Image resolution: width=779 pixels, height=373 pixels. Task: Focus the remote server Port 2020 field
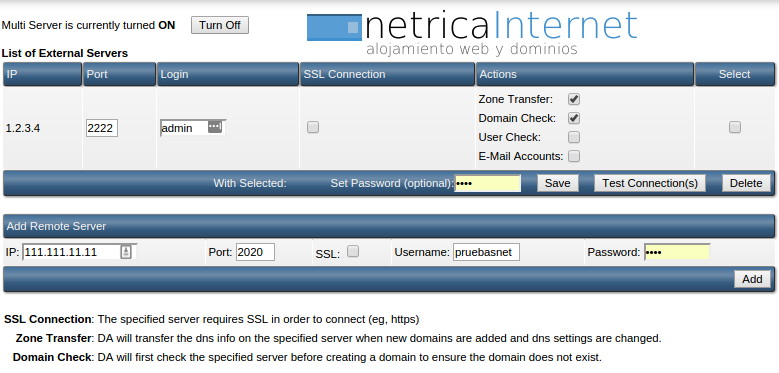255,252
